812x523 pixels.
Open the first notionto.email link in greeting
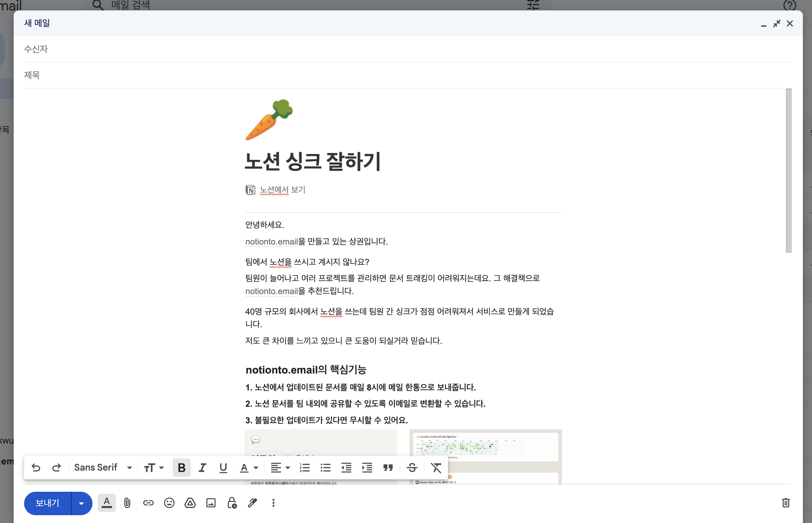[272, 241]
